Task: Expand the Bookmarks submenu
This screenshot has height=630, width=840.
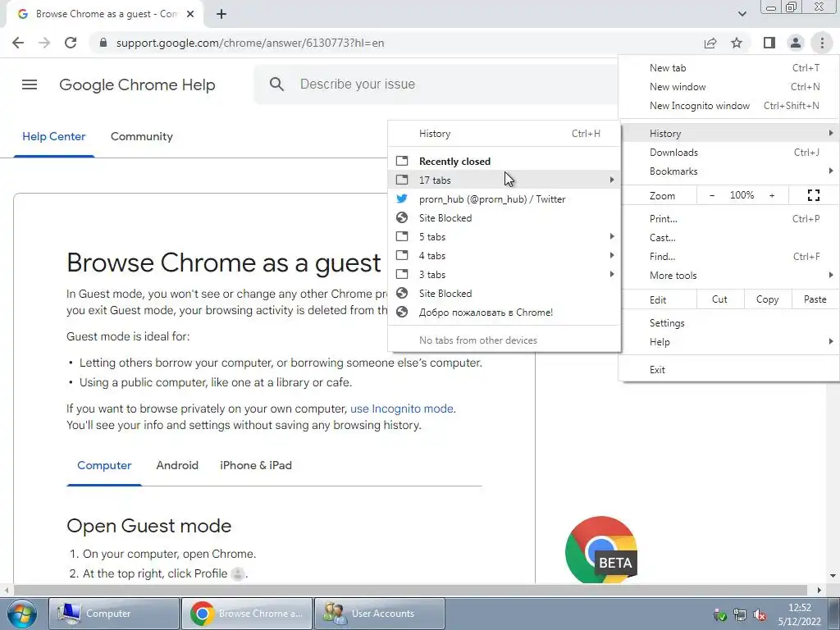Action: pyautogui.click(x=728, y=171)
